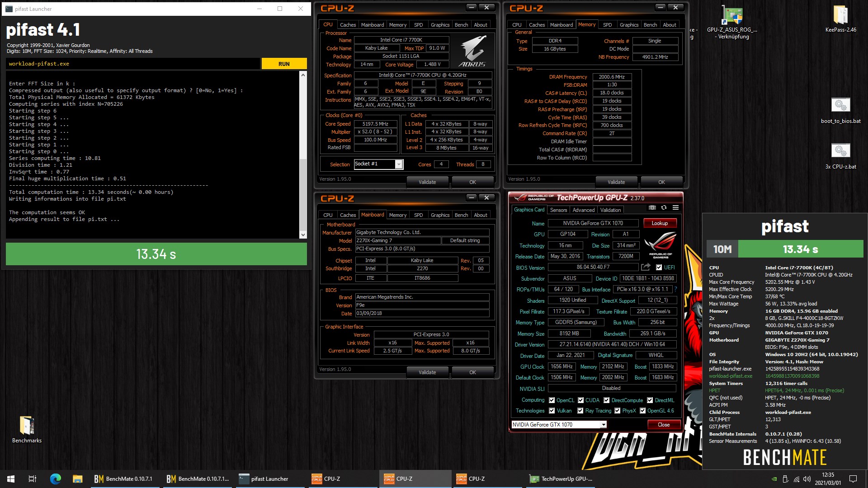Image resolution: width=868 pixels, height=488 pixels.
Task: Select the 3x CPU-z.bat desktop file
Action: 840,156
